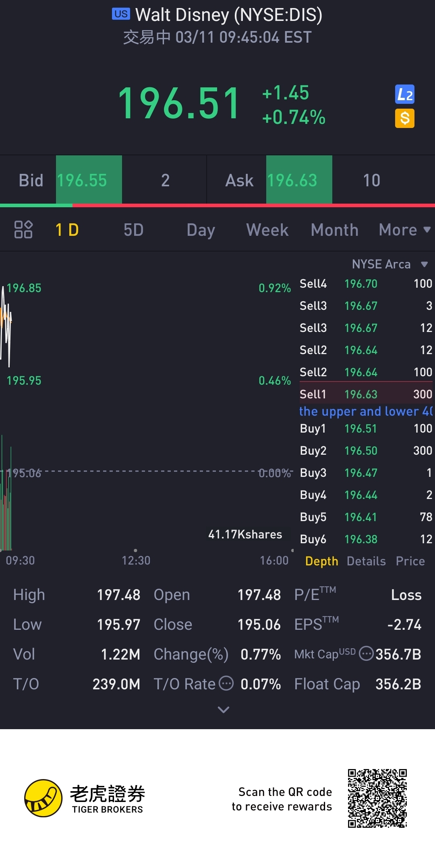Tap the Buy3 196.47 order row
This screenshot has height=868, width=435.
[366, 472]
